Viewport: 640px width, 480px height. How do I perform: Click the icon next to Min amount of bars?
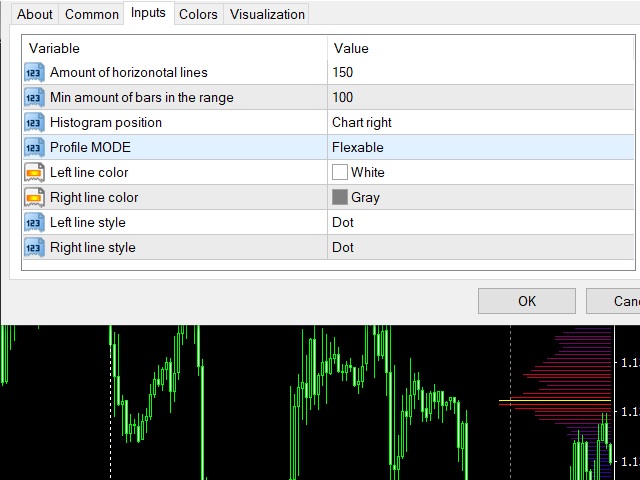click(x=34, y=98)
